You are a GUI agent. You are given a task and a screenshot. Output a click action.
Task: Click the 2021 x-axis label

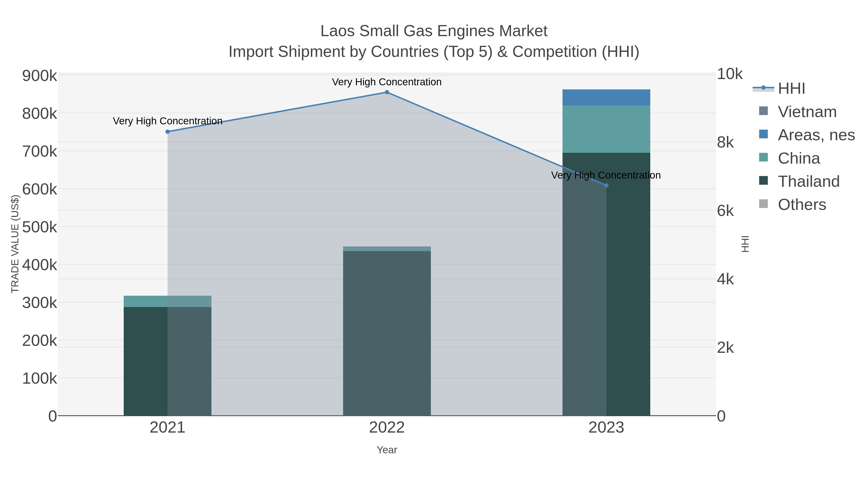tap(168, 428)
